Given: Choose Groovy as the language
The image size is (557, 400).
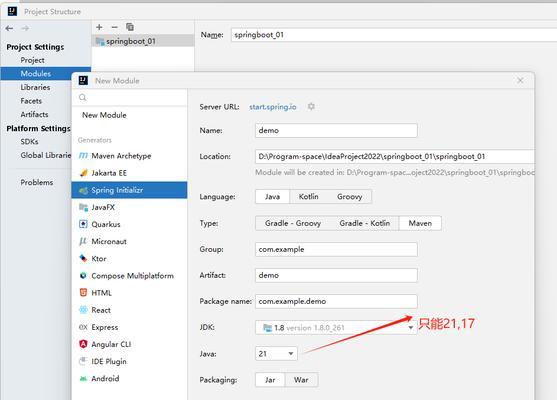Looking at the screenshot, I should click(350, 196).
